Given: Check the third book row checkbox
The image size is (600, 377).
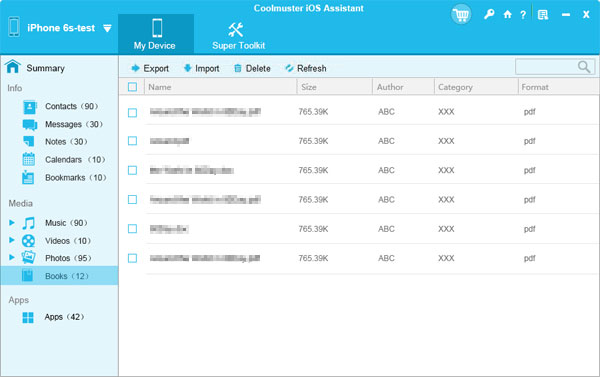Looking at the screenshot, I should click(132, 170).
